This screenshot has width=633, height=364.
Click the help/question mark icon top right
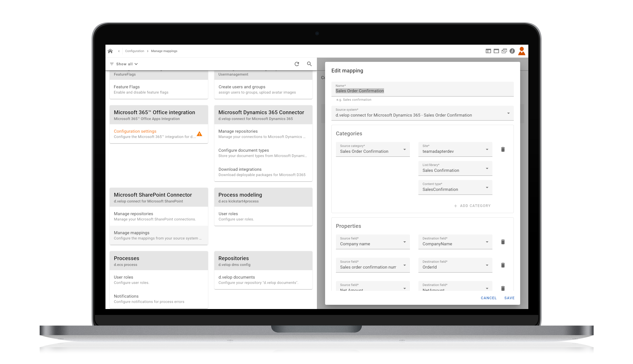[x=512, y=51]
